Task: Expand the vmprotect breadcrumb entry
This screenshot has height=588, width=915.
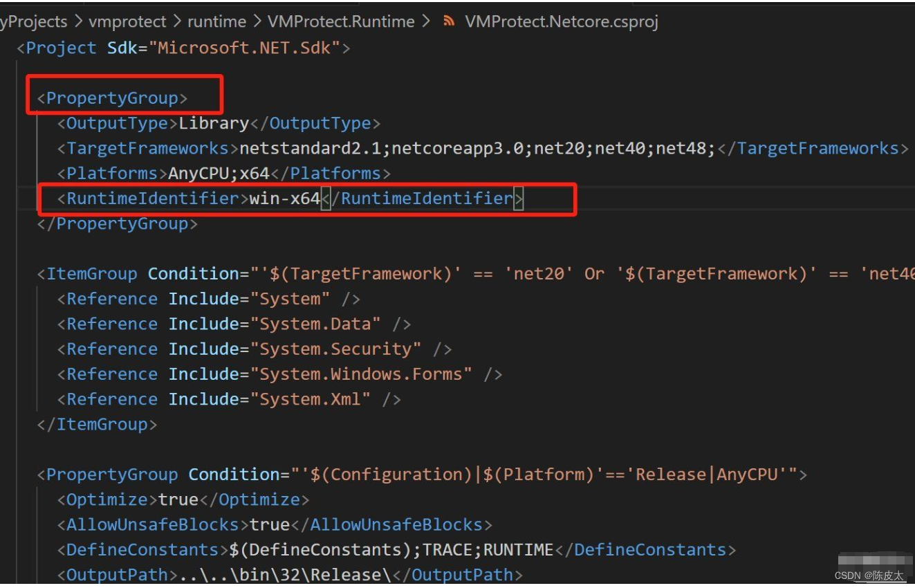Action: point(129,21)
